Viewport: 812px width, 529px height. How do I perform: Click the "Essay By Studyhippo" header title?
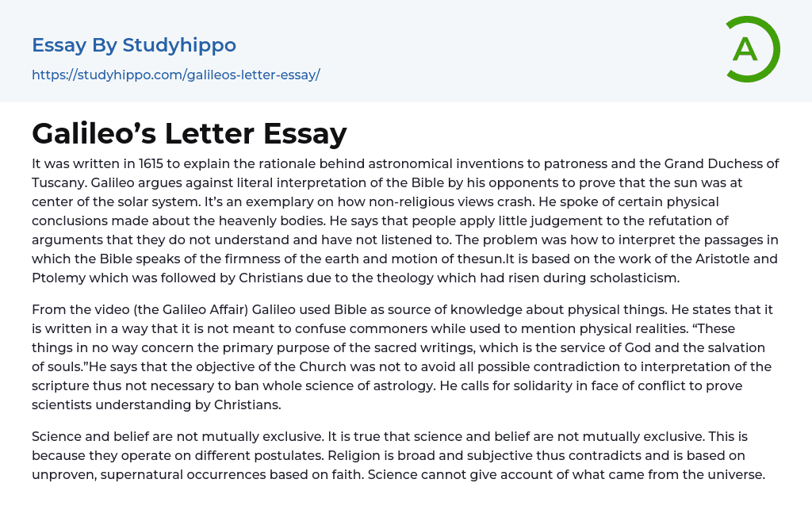tap(134, 45)
